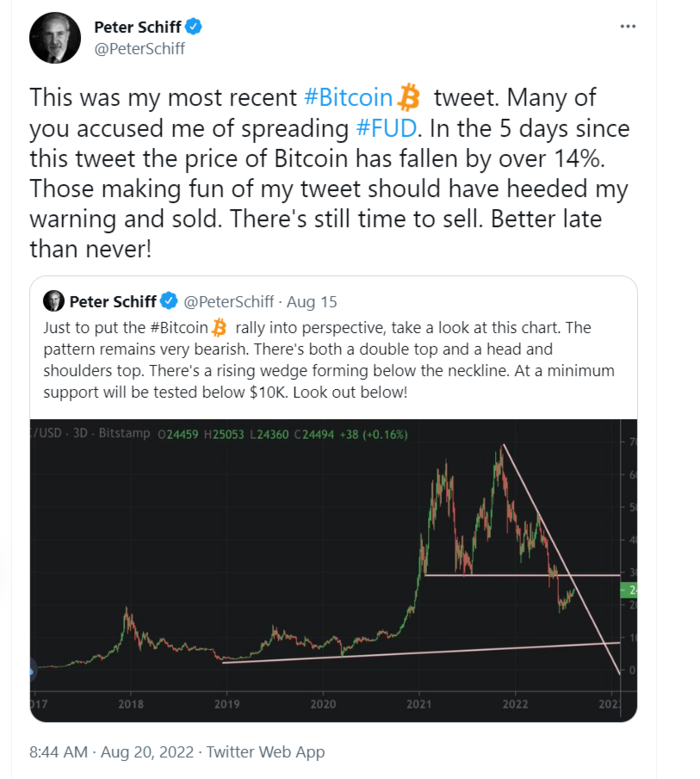Open the Aug 15 date of the quoted tweet
The image size is (700, 779).
(312, 302)
